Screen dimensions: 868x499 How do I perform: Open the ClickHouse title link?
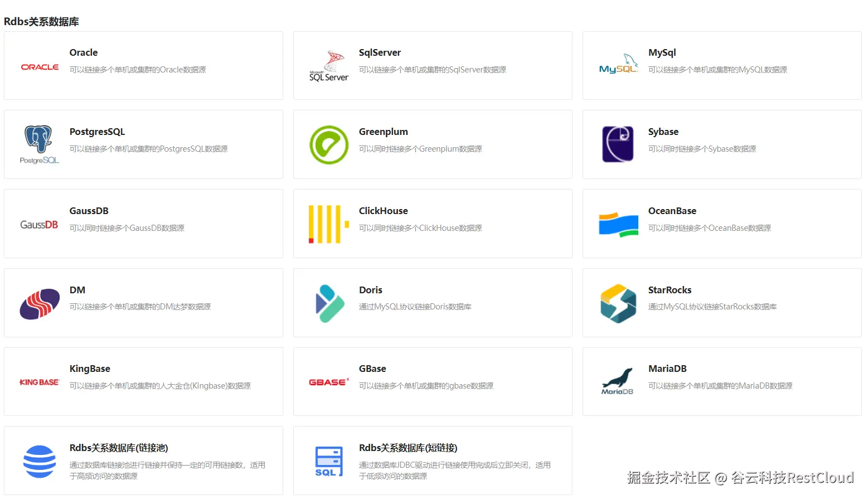[x=384, y=211]
